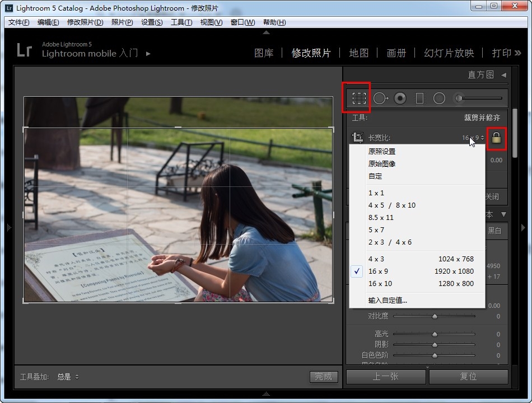Select the Red Eye Correction tool
Screen dimensions: 532x403
pyautogui.click(x=400, y=99)
